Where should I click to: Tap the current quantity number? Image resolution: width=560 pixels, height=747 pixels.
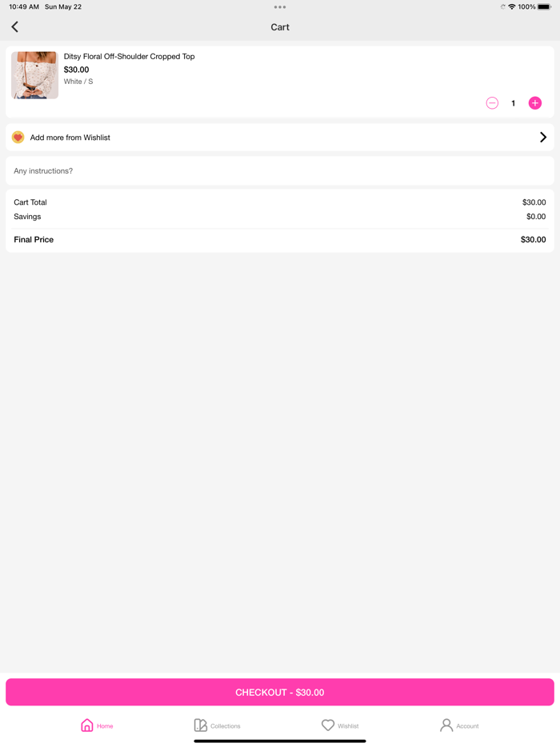pos(514,103)
